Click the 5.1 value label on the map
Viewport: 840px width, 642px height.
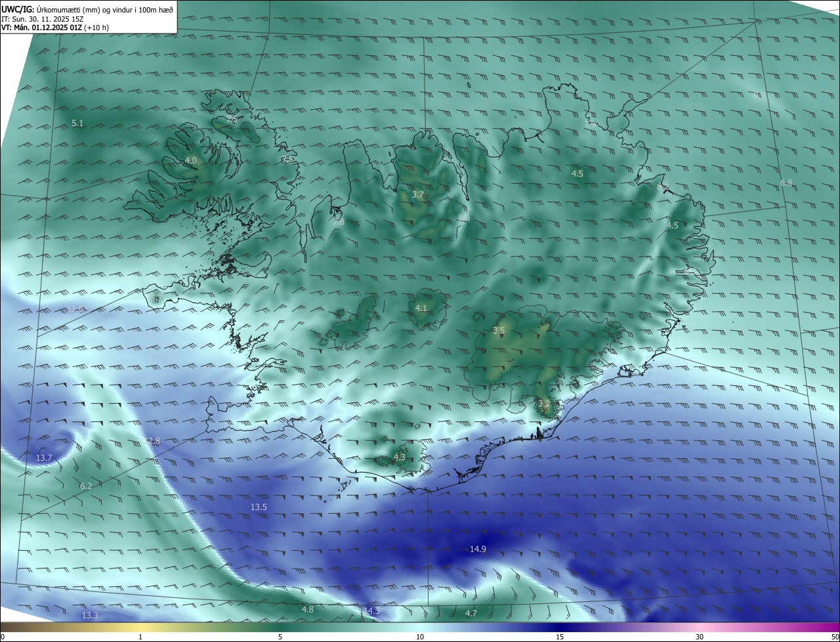tap(78, 123)
